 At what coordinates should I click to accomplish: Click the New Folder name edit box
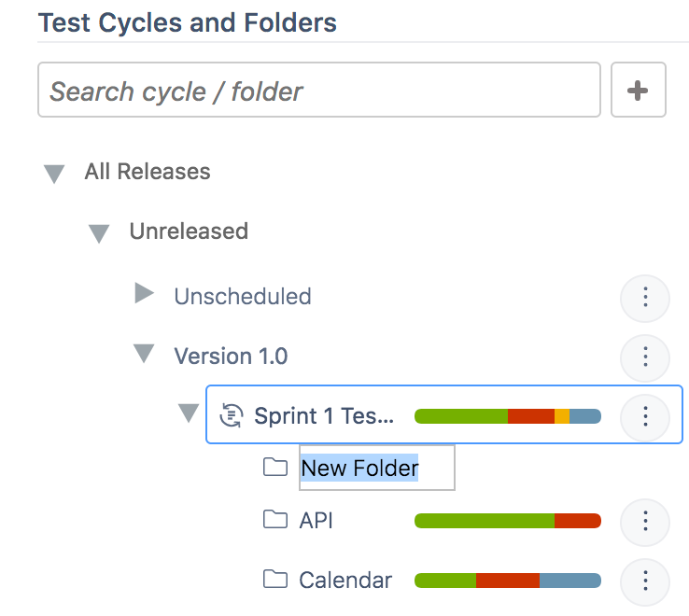(376, 468)
